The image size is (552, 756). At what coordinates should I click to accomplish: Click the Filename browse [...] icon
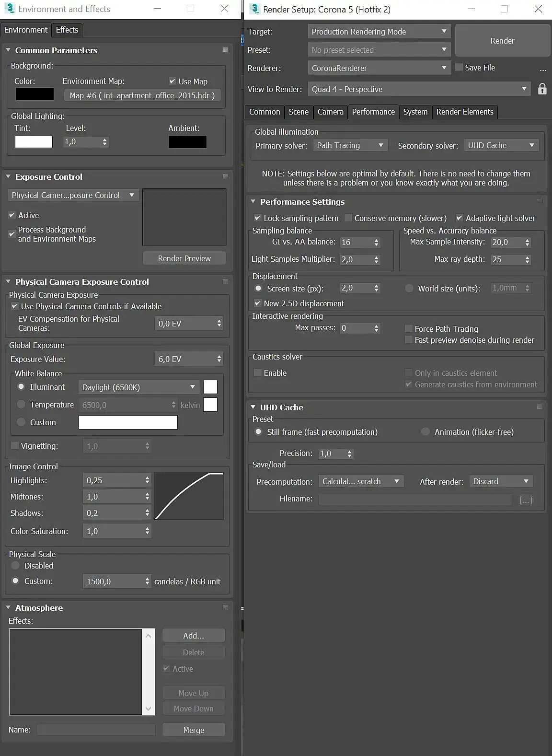(526, 500)
